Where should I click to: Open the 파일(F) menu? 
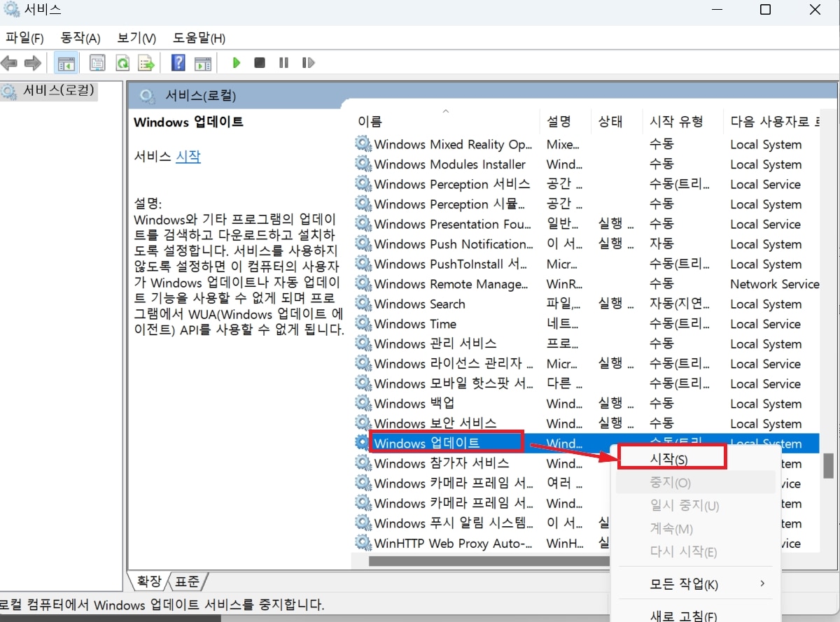click(24, 38)
